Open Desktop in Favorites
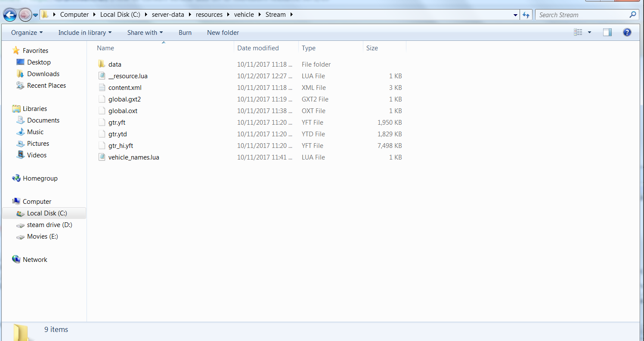Screen dimensions: 644x341 39,62
